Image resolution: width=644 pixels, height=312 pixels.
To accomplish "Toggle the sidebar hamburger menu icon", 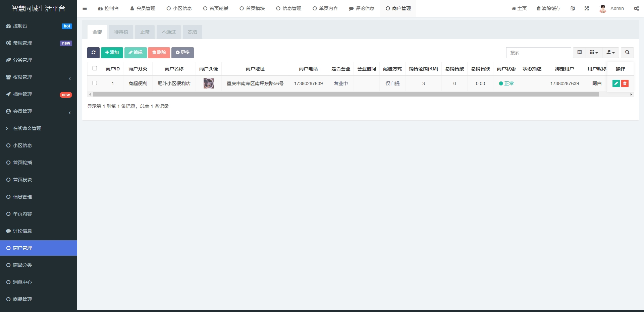I will 85,8.
